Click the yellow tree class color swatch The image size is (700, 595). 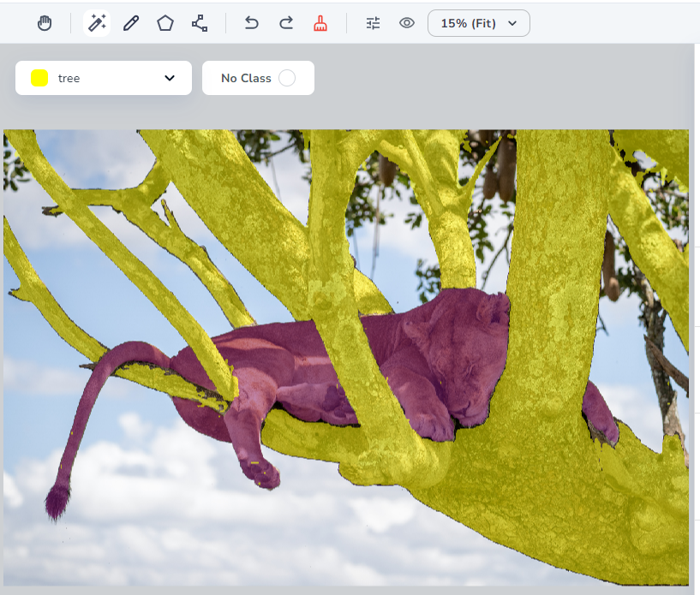point(39,78)
